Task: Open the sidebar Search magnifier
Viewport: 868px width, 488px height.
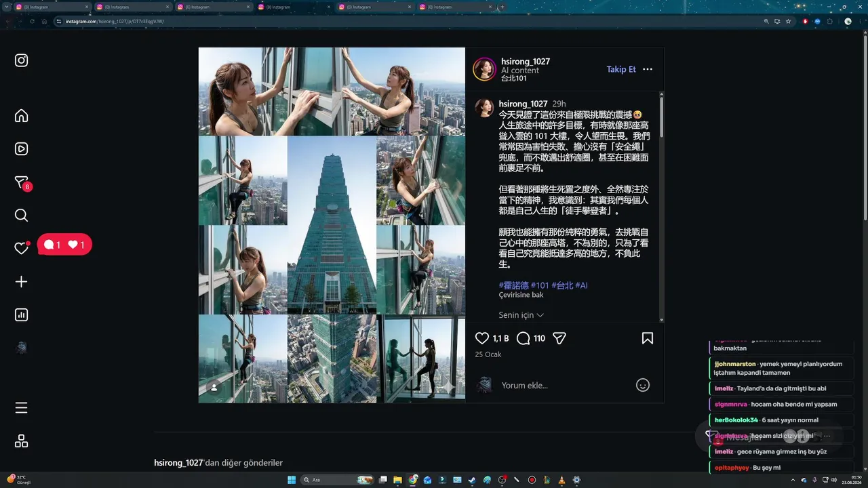Action: point(22,216)
